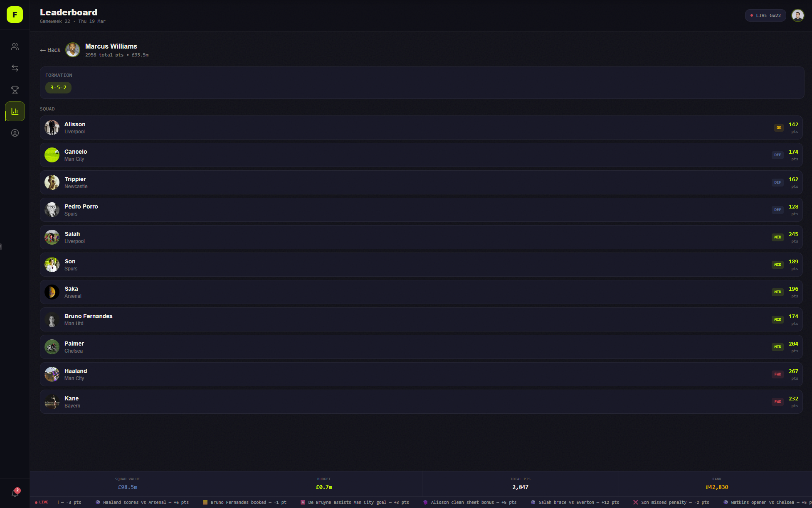Open the squad people icon in sidebar
812x508 pixels.
coord(15,47)
